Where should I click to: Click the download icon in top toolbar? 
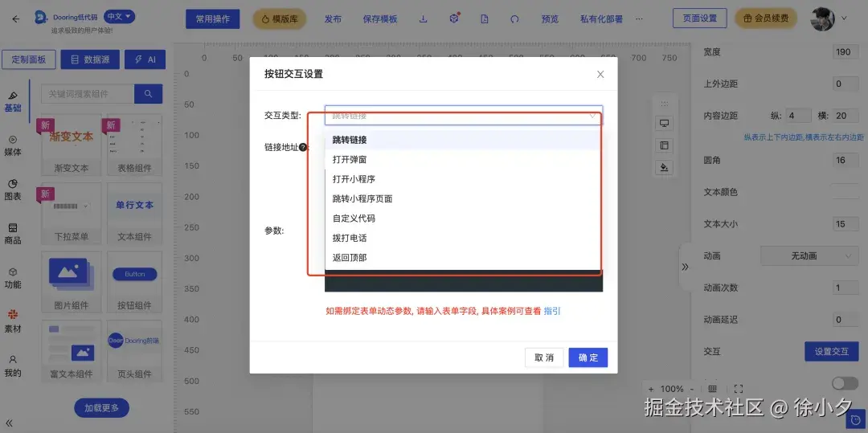pyautogui.click(x=423, y=18)
